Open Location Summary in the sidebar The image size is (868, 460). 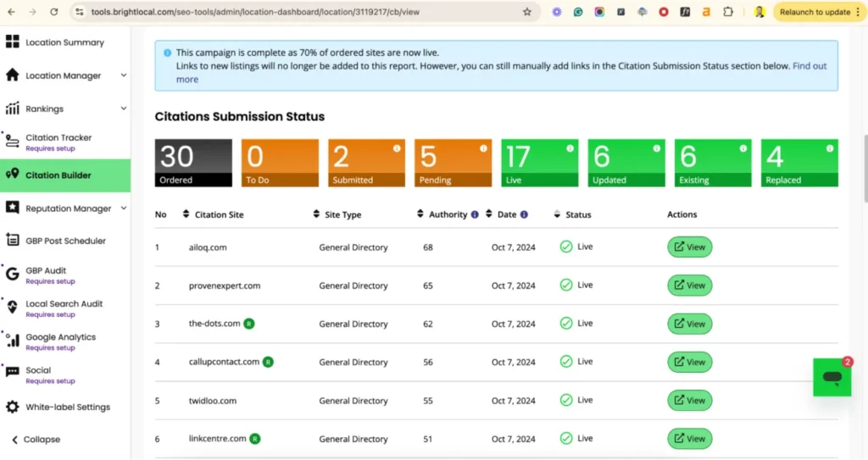click(64, 42)
